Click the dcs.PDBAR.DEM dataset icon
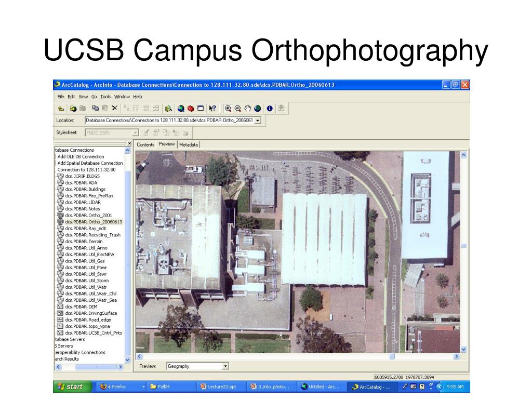This screenshot has height=399, width=532. pyautogui.click(x=60, y=307)
